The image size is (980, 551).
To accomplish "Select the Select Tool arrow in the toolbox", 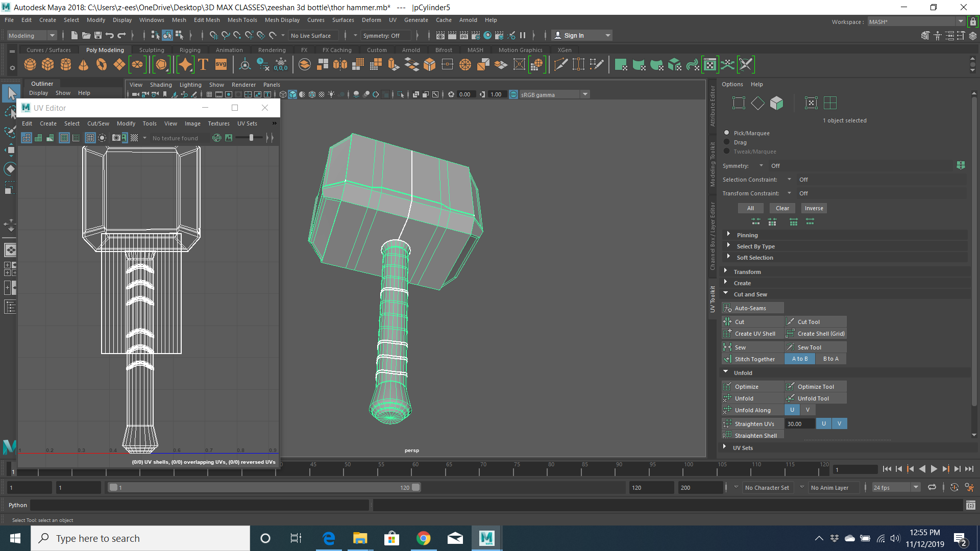I will 10,93.
